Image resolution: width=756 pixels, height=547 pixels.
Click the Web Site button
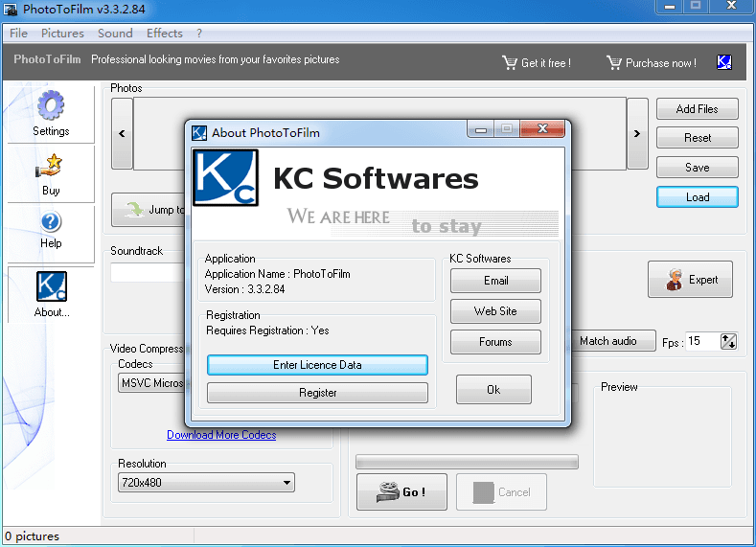(x=495, y=311)
